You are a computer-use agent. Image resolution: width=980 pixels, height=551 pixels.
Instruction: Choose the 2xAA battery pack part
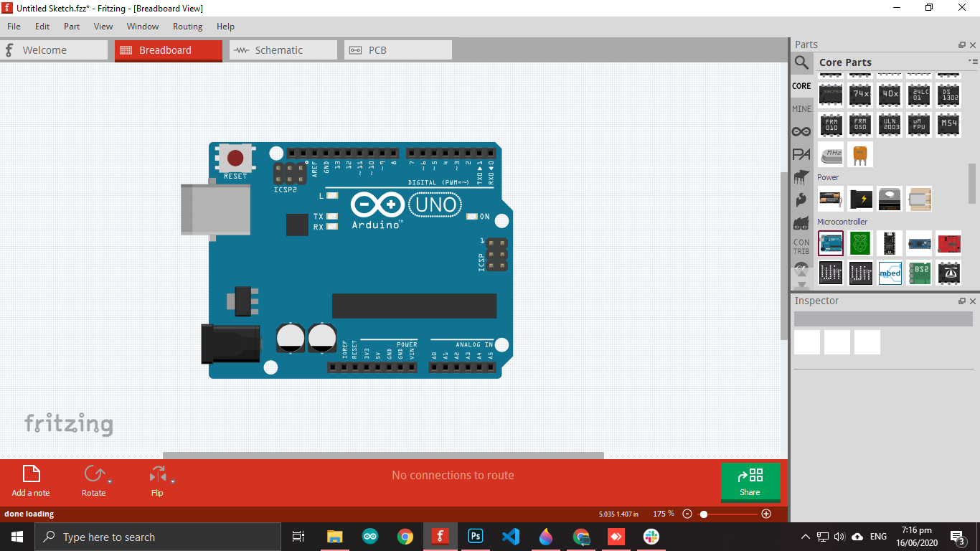831,199
